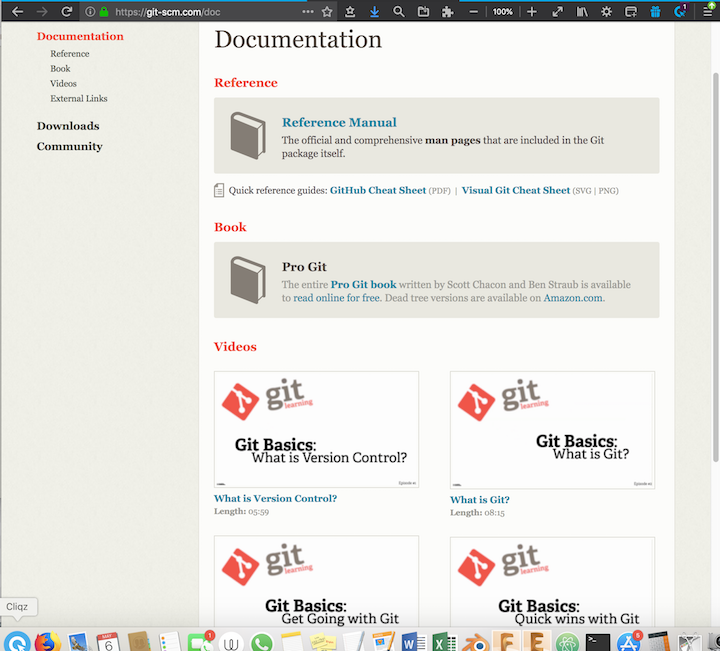This screenshot has width=720, height=651.
Task: Open the Amazon.com link
Action: click(573, 298)
